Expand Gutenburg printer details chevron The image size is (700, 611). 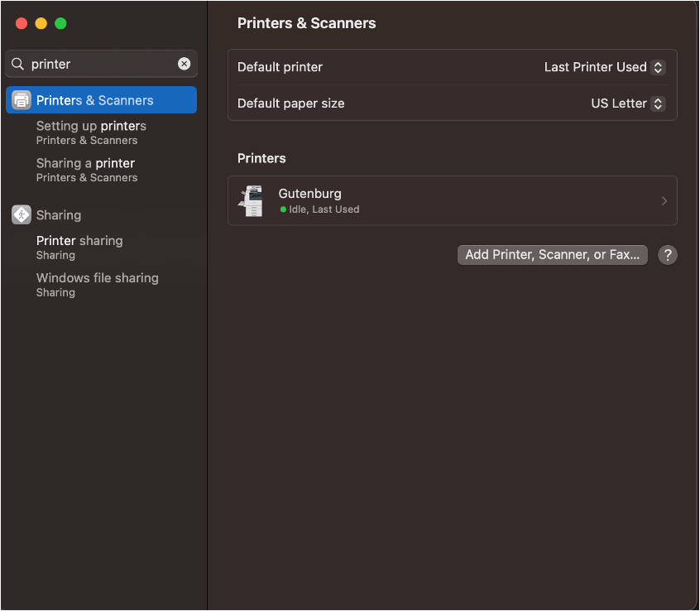[x=664, y=201]
